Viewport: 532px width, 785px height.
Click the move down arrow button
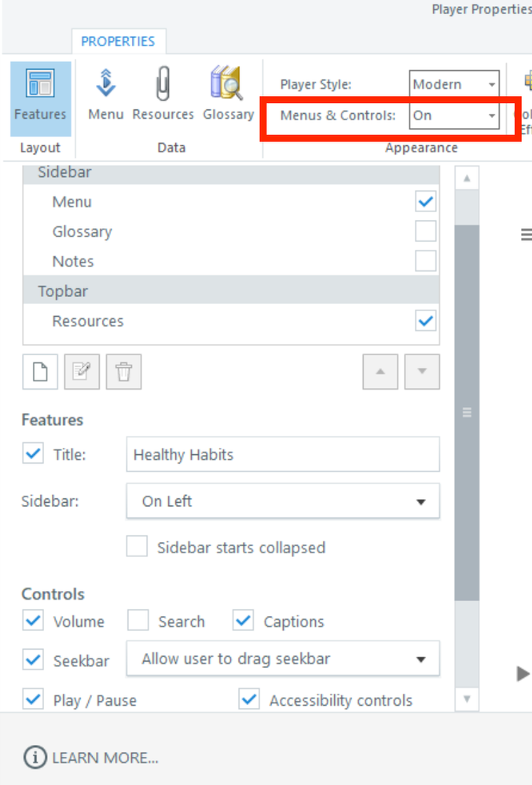click(422, 372)
